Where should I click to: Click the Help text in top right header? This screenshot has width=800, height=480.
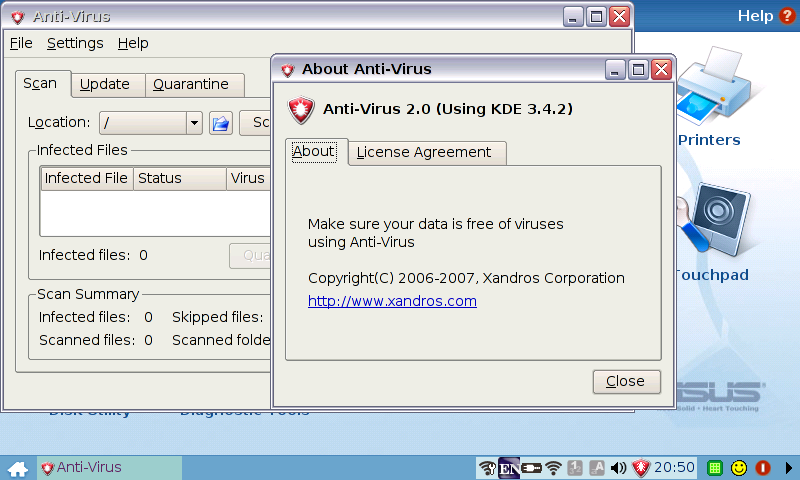coord(755,16)
